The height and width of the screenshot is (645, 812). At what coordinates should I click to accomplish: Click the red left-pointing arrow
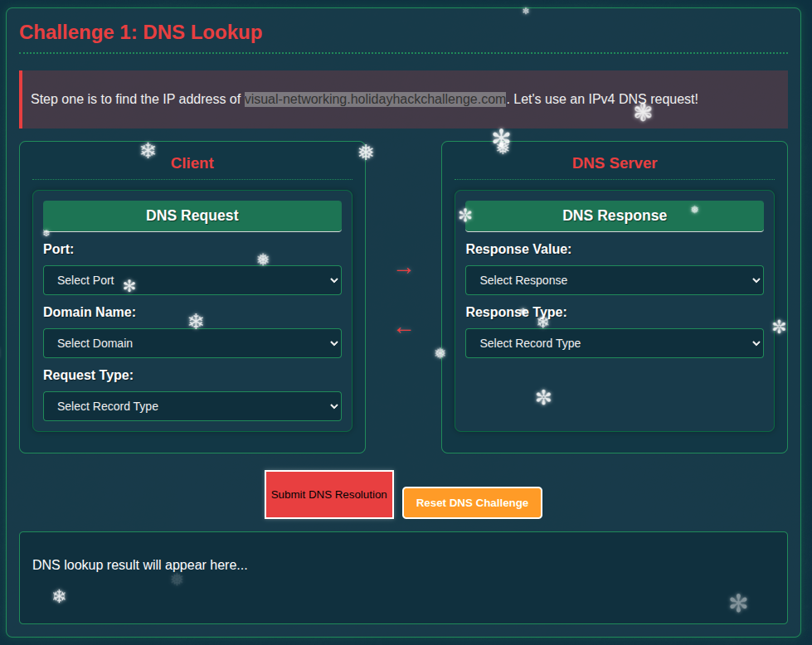403,330
